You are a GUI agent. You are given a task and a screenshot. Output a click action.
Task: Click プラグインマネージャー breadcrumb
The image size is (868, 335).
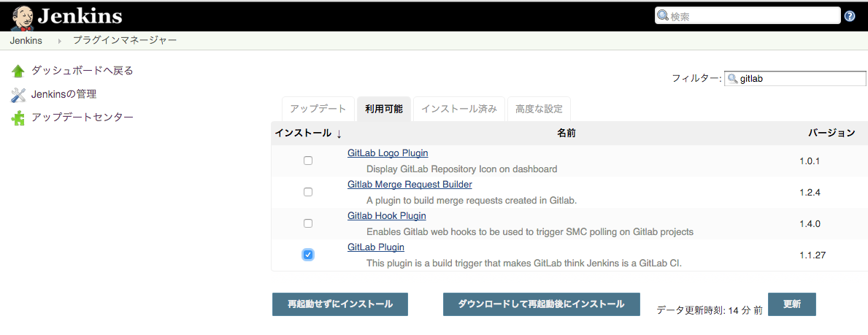coord(125,40)
